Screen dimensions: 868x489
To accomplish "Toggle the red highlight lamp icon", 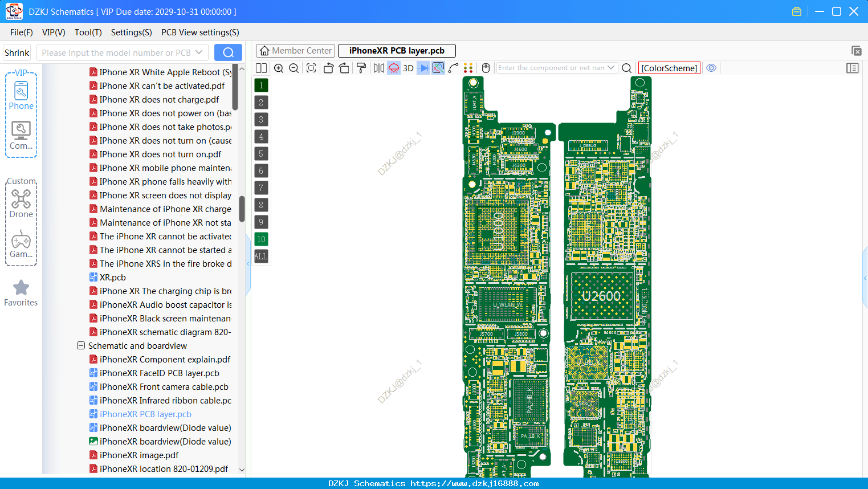I will (x=394, y=68).
